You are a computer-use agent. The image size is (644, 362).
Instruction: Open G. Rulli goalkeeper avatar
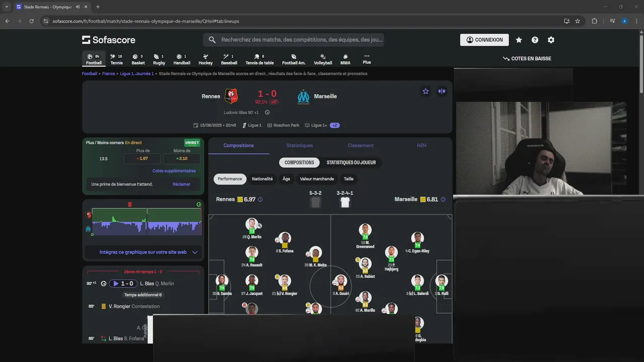tap(442, 281)
